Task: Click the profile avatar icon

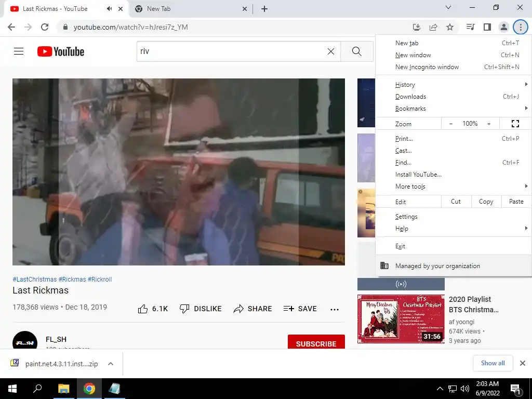Action: (504, 27)
